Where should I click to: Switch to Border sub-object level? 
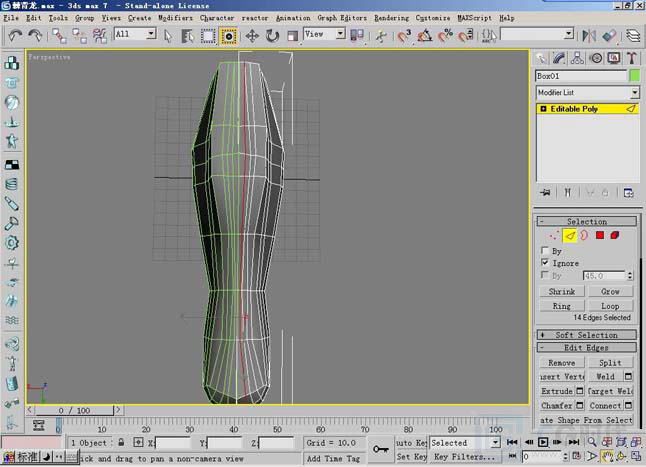click(x=584, y=236)
